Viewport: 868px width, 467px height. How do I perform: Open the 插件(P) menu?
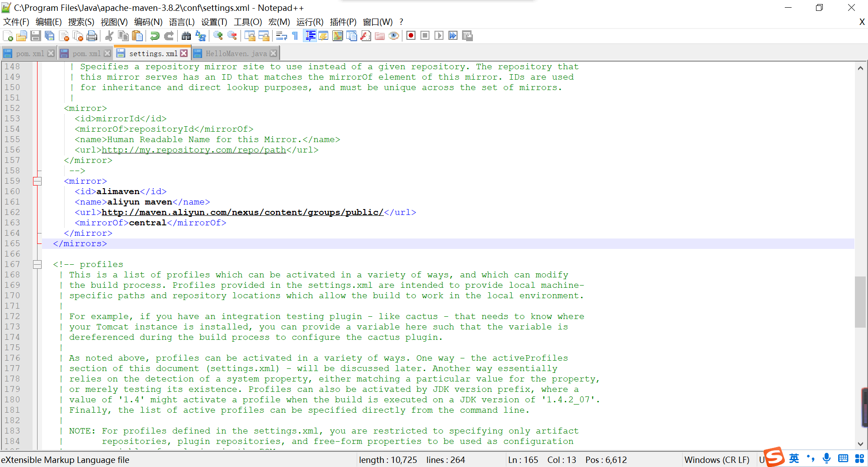click(344, 22)
